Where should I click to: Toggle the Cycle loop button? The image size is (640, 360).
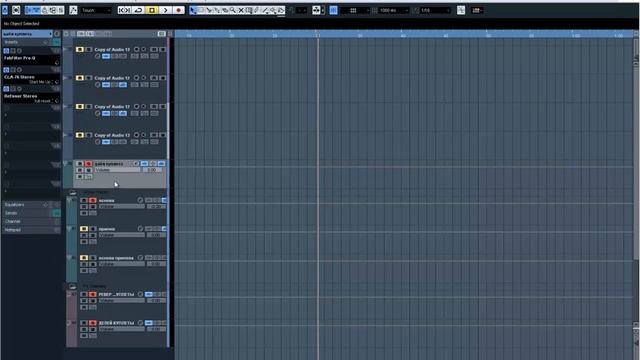[x=138, y=10]
